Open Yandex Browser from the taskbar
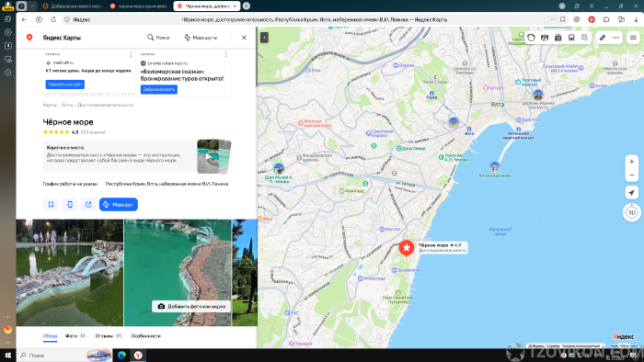 (138, 355)
